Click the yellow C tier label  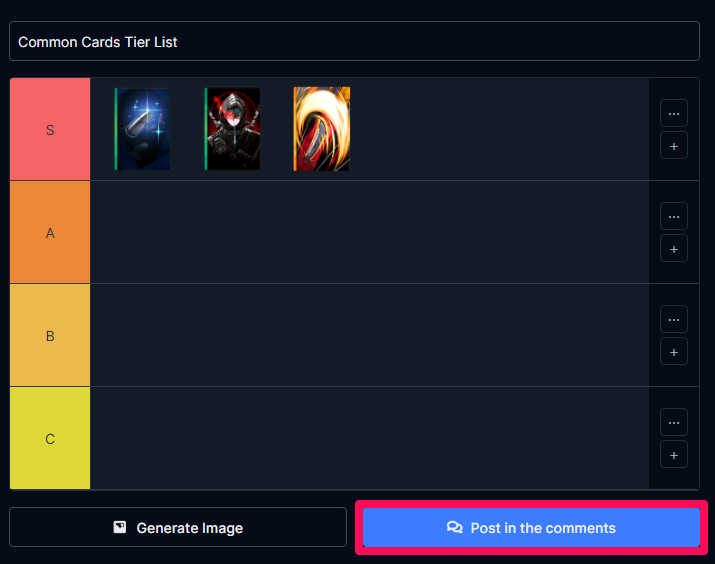50,439
